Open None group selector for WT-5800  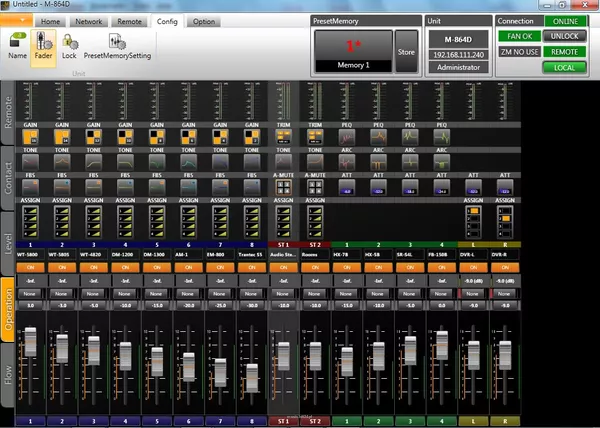[x=29, y=294]
